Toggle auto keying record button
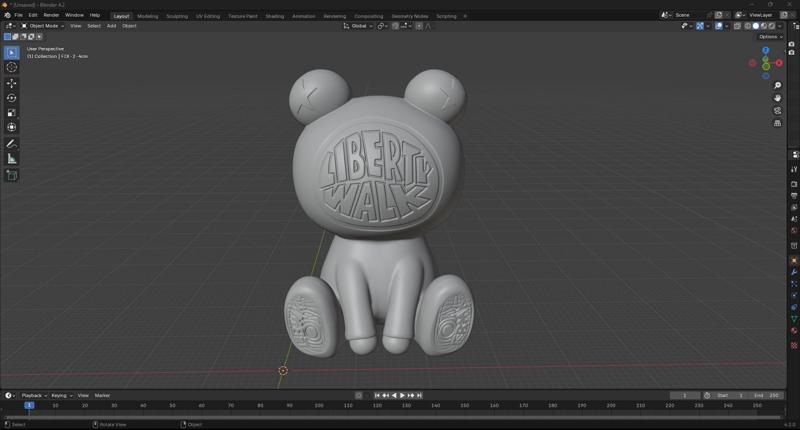Viewport: 800px width, 430px height. [x=359, y=395]
